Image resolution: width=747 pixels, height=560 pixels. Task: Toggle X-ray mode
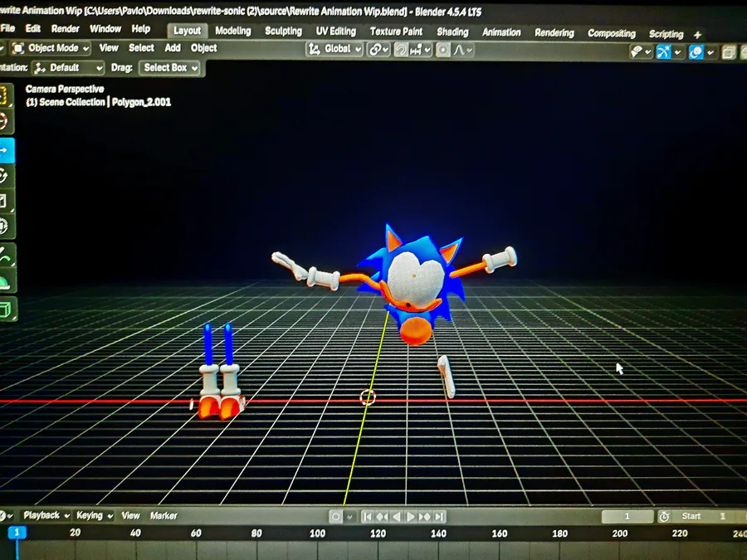[728, 52]
